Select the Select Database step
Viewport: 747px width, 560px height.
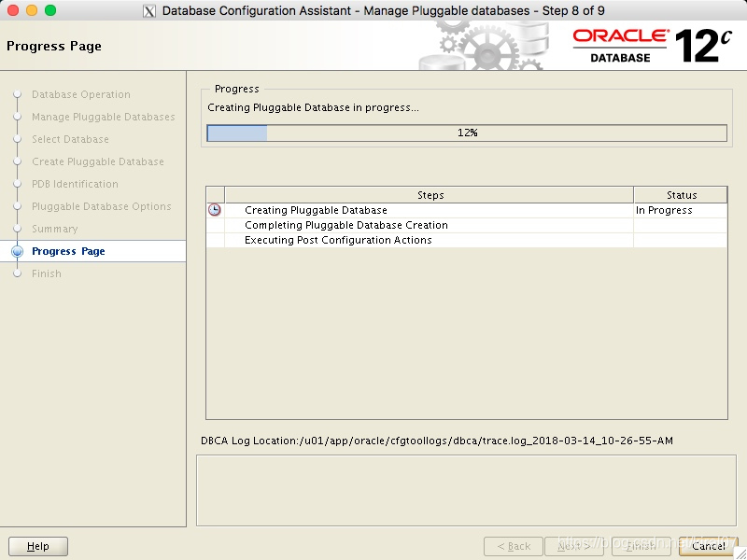click(71, 139)
